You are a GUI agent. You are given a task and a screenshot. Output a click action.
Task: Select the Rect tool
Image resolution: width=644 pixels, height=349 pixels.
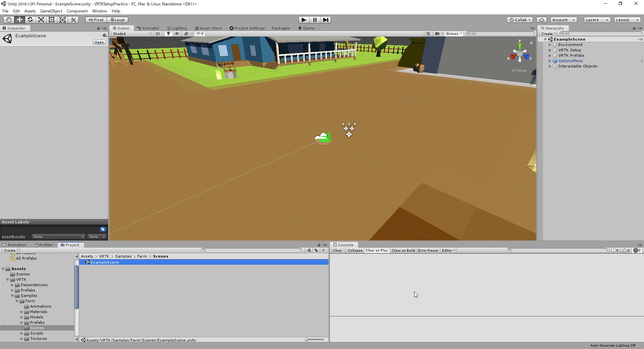tap(52, 20)
